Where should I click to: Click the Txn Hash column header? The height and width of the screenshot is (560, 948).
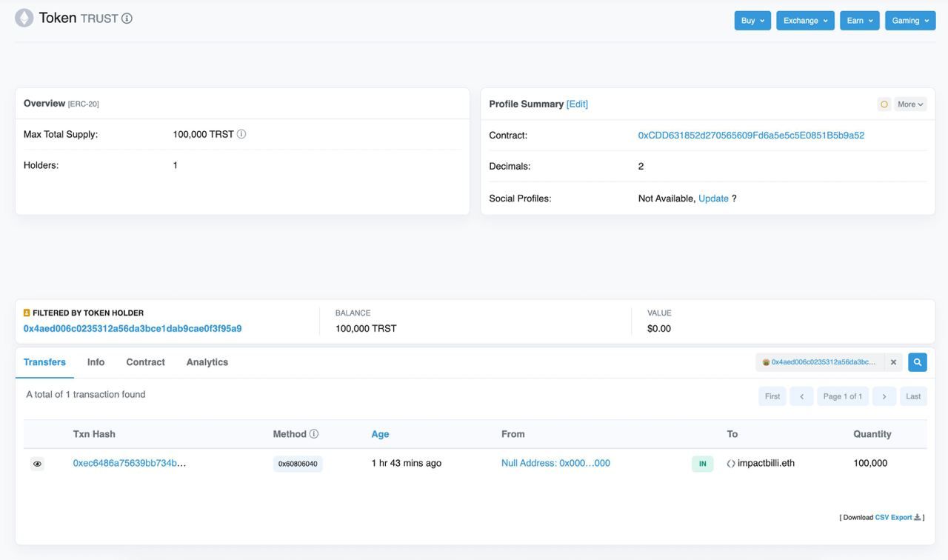94,434
